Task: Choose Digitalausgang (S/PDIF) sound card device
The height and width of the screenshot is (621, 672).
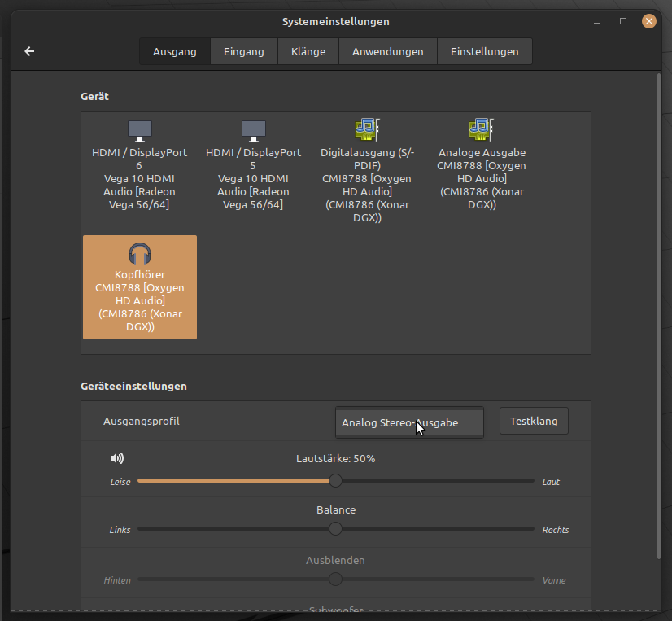Action: tap(367, 170)
